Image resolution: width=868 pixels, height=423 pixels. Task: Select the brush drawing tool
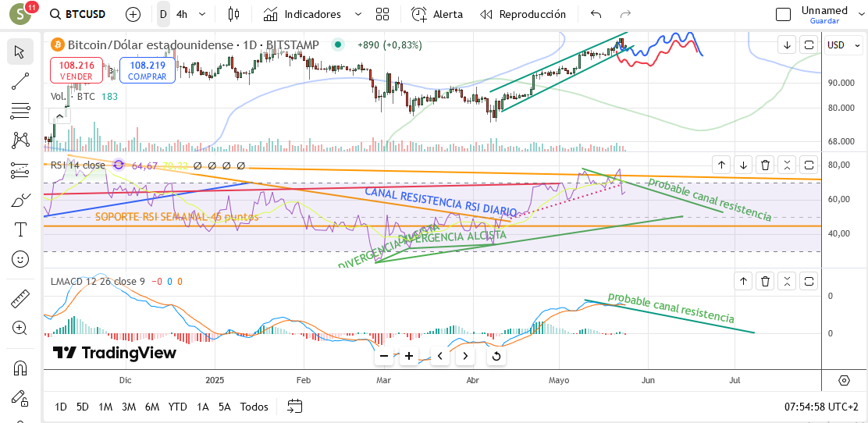point(20,199)
